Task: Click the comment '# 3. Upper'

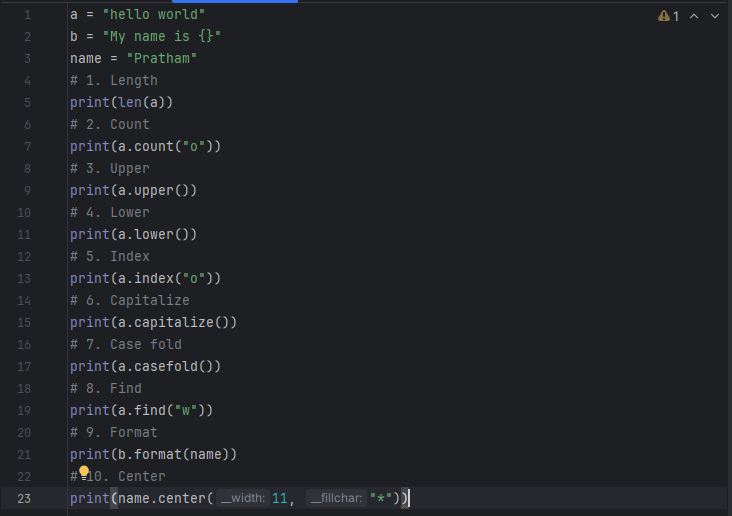Action: pyautogui.click(x=110, y=168)
